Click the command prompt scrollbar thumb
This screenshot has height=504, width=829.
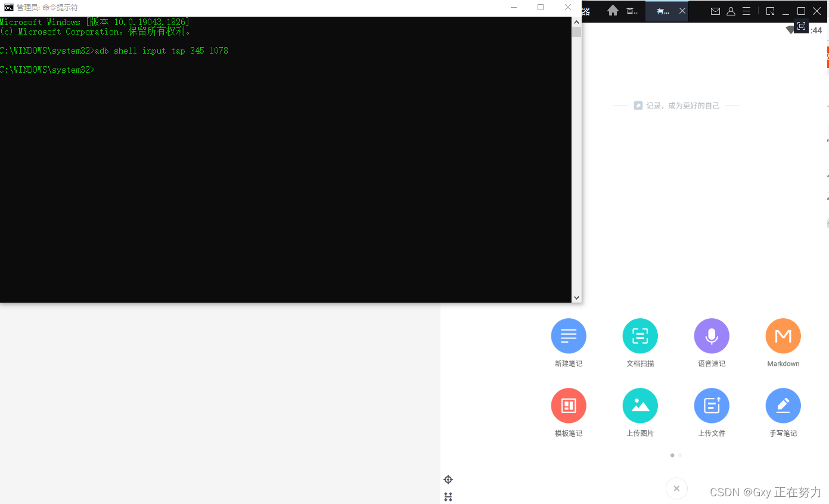coord(576,32)
